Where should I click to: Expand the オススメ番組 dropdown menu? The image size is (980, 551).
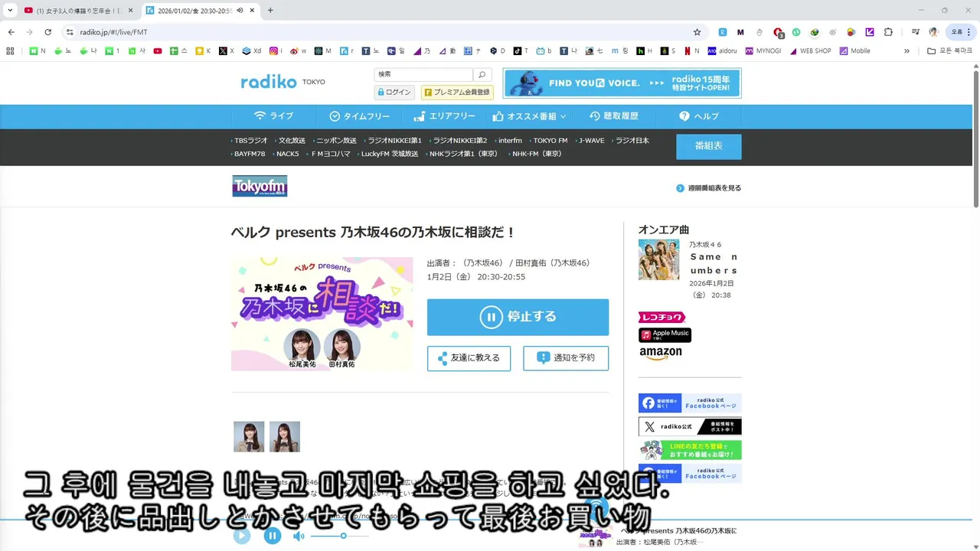point(529,116)
